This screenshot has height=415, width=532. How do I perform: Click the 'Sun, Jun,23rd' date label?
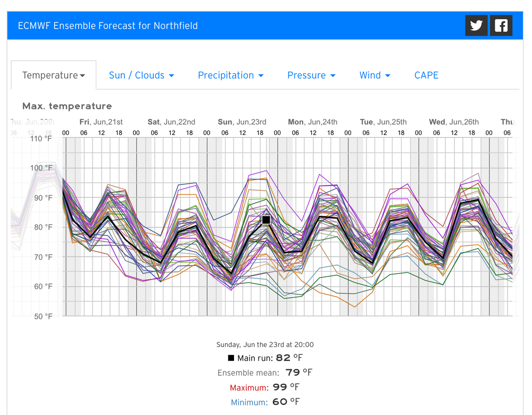coord(242,122)
